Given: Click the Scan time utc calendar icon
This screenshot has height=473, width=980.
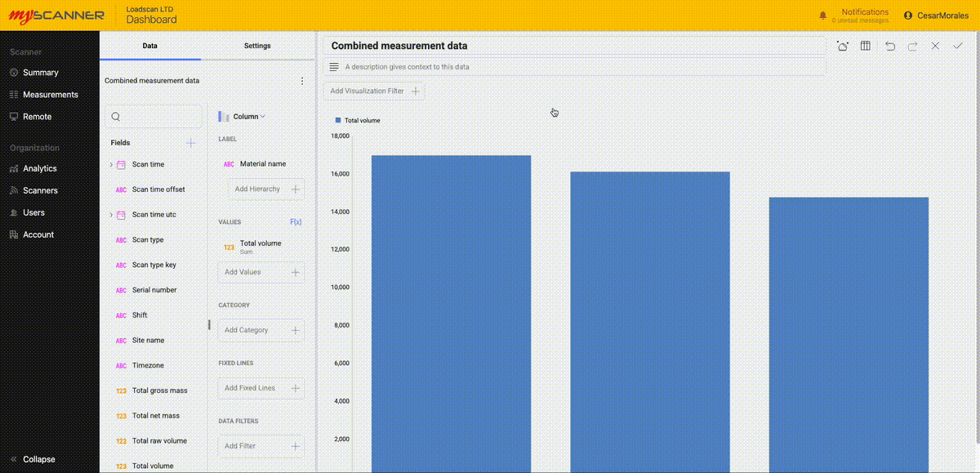Looking at the screenshot, I should (x=121, y=215).
